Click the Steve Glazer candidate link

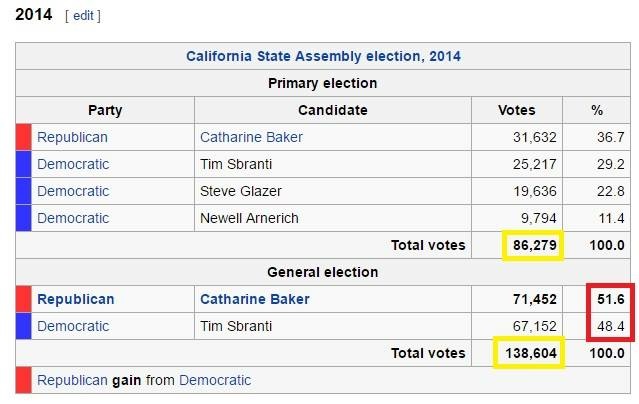[239, 191]
